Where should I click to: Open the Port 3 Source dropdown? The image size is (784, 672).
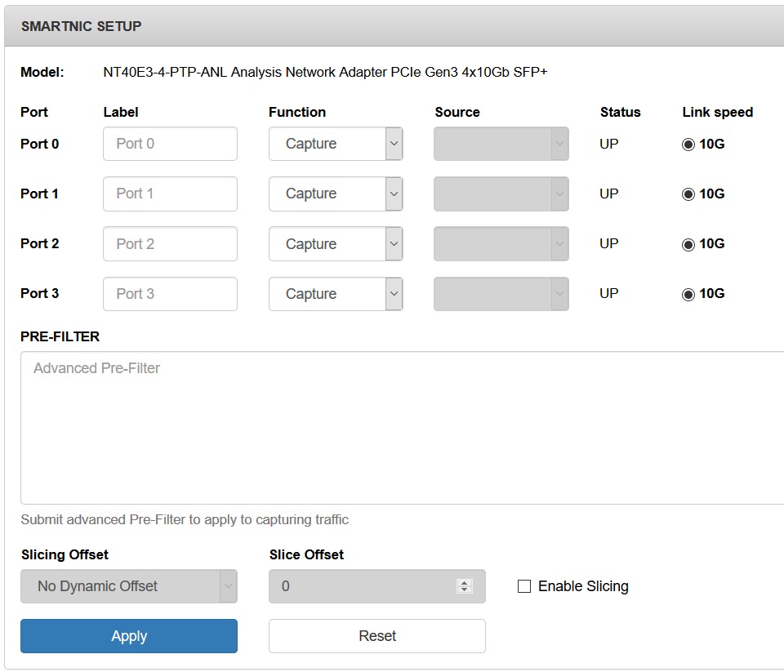point(501,293)
